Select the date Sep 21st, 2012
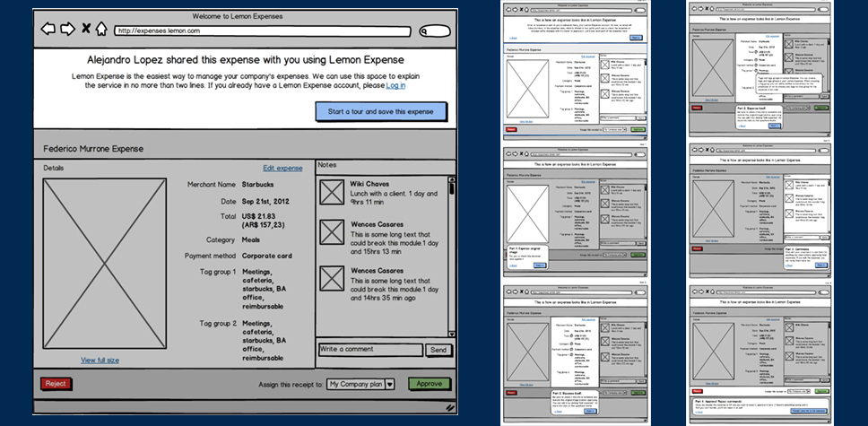The width and height of the screenshot is (868, 426). coord(265,201)
